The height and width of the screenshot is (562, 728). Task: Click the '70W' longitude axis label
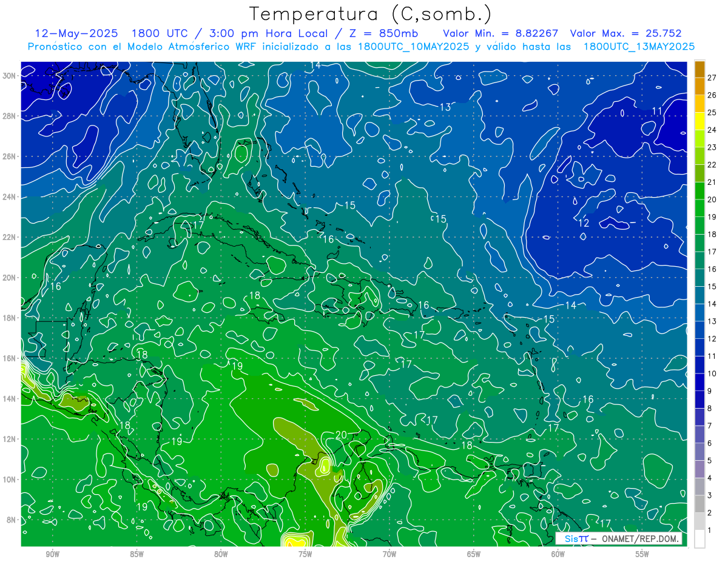[x=389, y=554]
